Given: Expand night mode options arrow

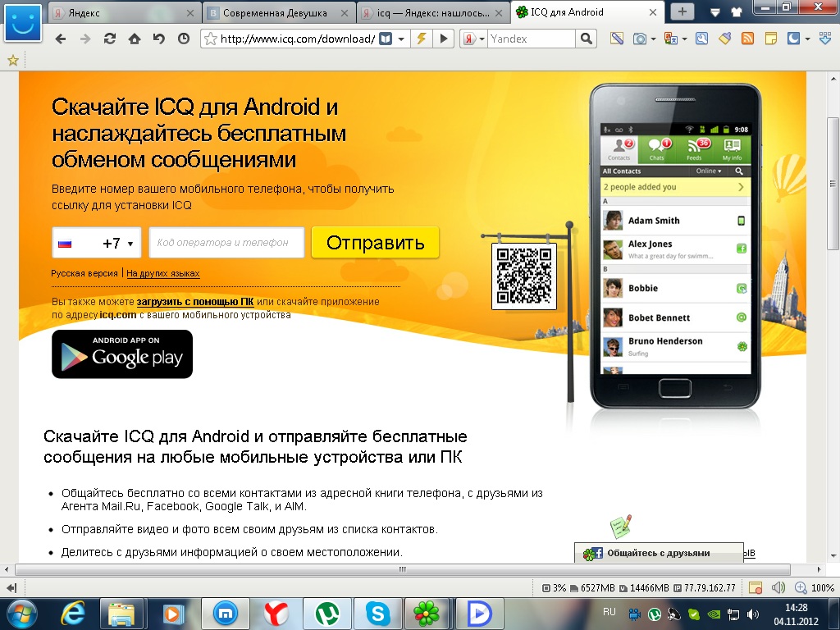Looking at the screenshot, I should pos(807,39).
